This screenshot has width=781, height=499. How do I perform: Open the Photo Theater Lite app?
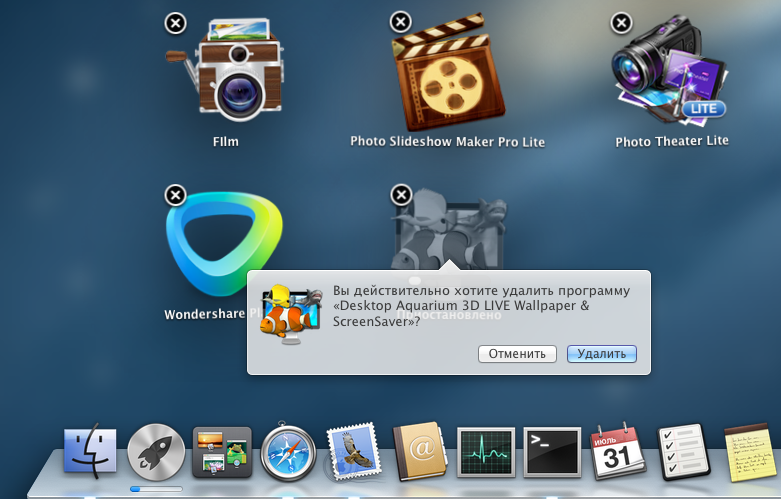[x=669, y=71]
